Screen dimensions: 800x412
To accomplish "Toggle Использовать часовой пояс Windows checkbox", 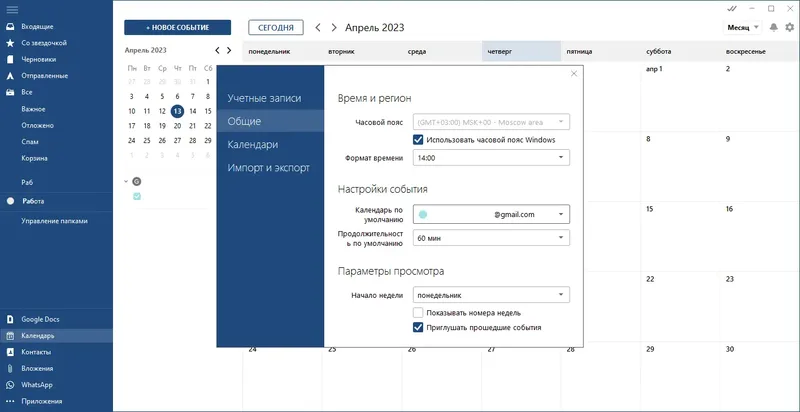I will pos(418,140).
